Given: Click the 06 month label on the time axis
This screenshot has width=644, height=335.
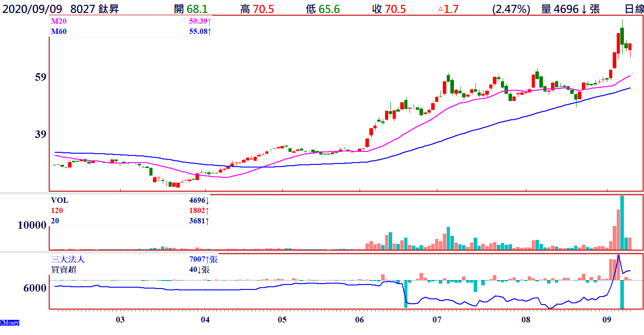Looking at the screenshot, I should click(360, 320).
